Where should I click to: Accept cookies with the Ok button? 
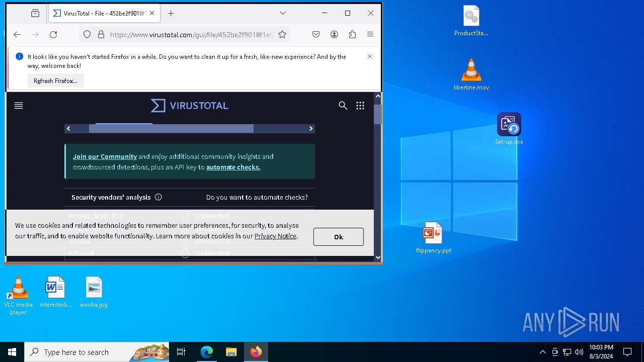click(338, 237)
